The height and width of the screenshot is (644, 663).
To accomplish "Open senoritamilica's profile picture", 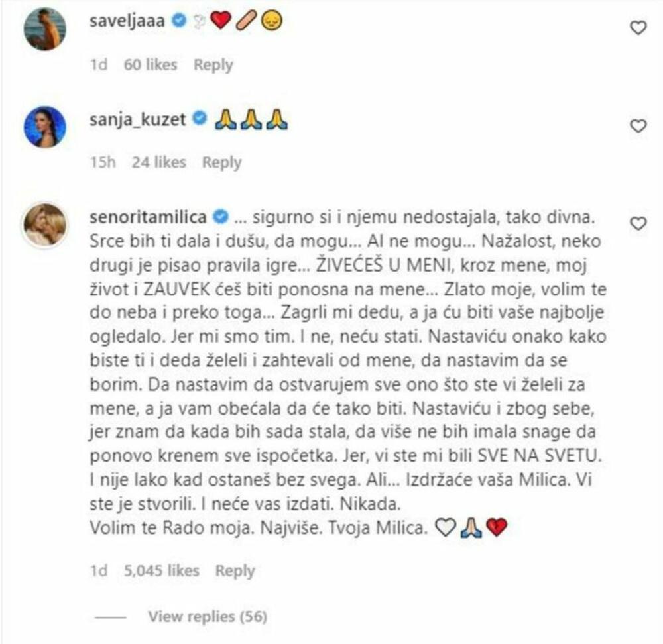I will (45, 225).
